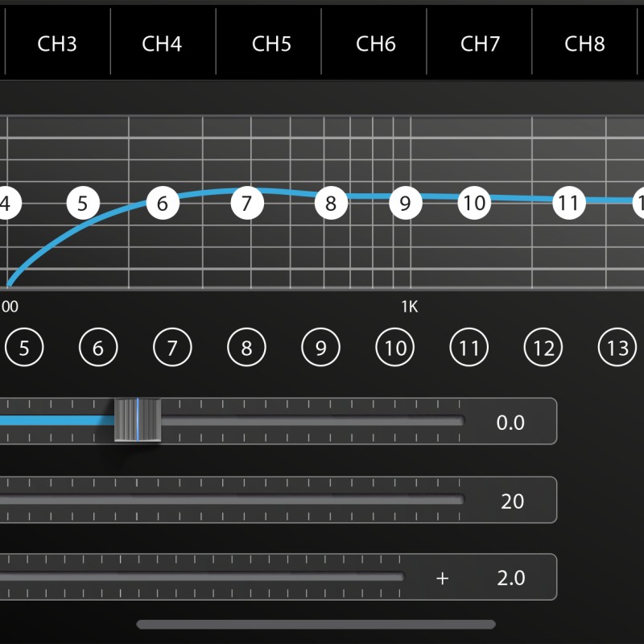Image resolution: width=644 pixels, height=644 pixels.
Task: Click the gain value field 0.0
Action: click(x=510, y=422)
